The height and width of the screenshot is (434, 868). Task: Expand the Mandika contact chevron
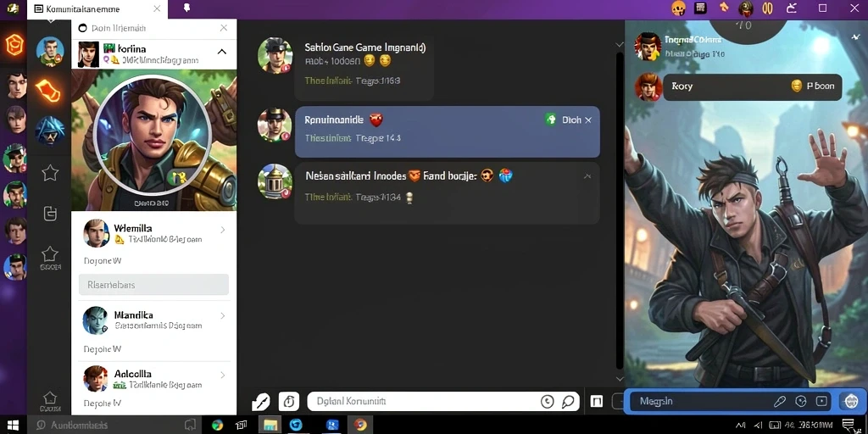(223, 315)
